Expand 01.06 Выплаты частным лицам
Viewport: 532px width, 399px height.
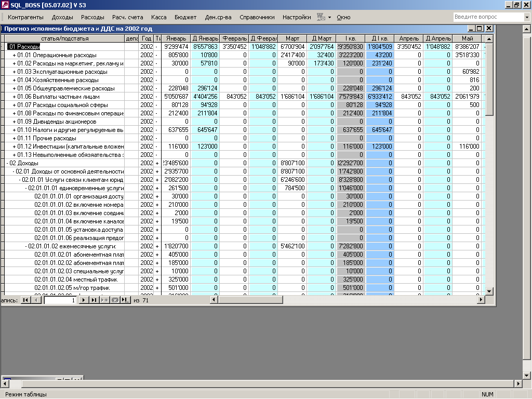click(x=14, y=97)
